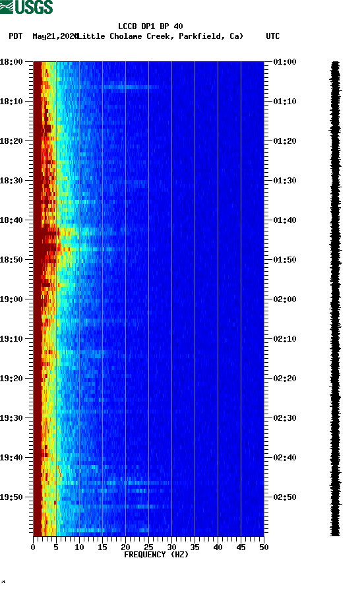The image size is (364, 589).
Task: Click the 01:10 UTC time label
Action: click(285, 102)
